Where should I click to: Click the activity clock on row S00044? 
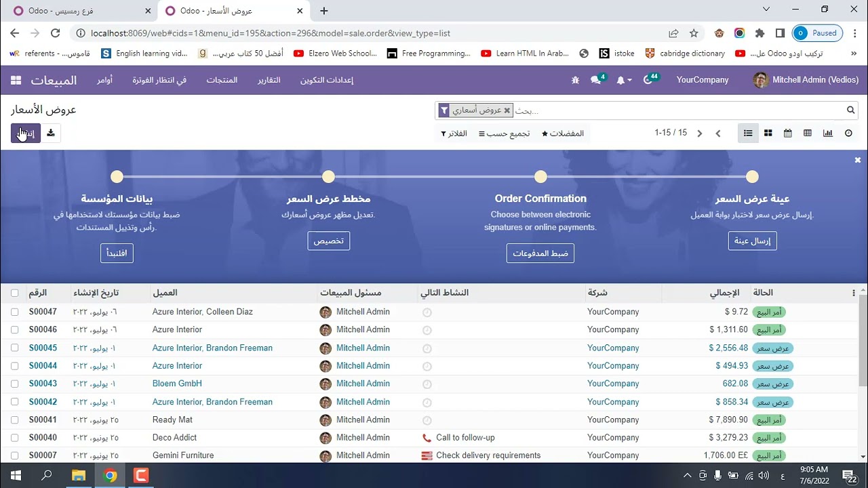point(427,366)
